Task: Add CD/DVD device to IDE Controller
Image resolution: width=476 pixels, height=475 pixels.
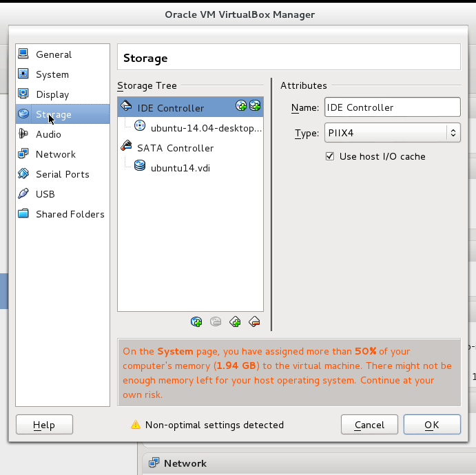Action: pyautogui.click(x=241, y=106)
